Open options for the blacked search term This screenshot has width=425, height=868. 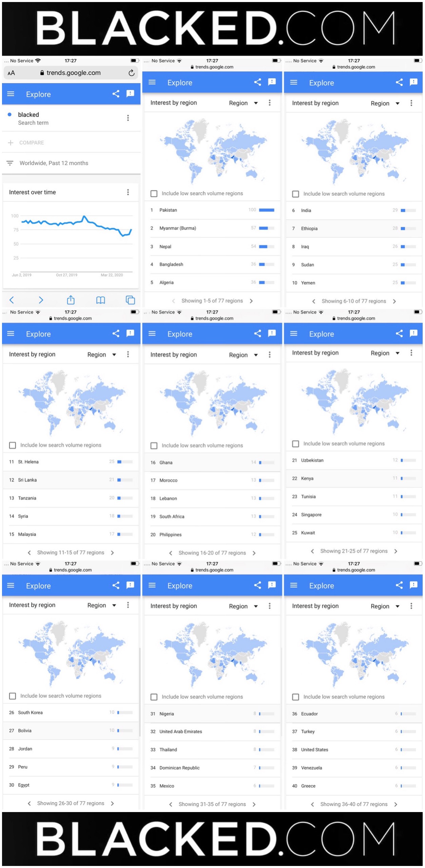click(128, 118)
